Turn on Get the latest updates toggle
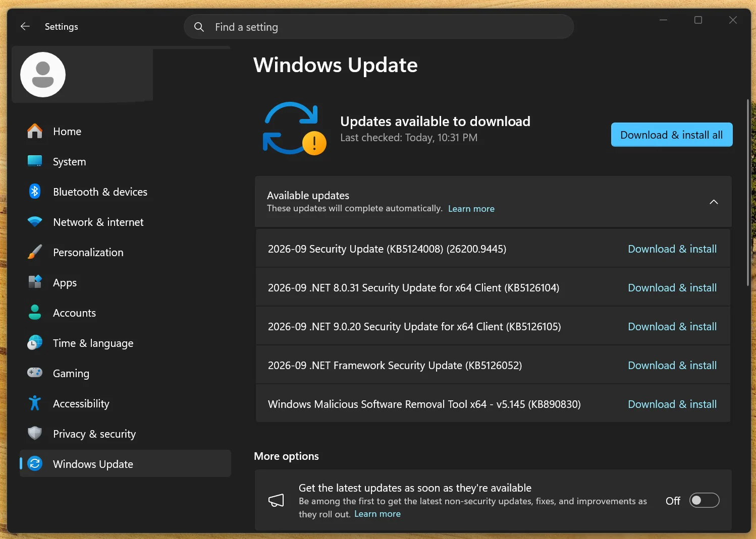This screenshot has width=756, height=539. (705, 500)
